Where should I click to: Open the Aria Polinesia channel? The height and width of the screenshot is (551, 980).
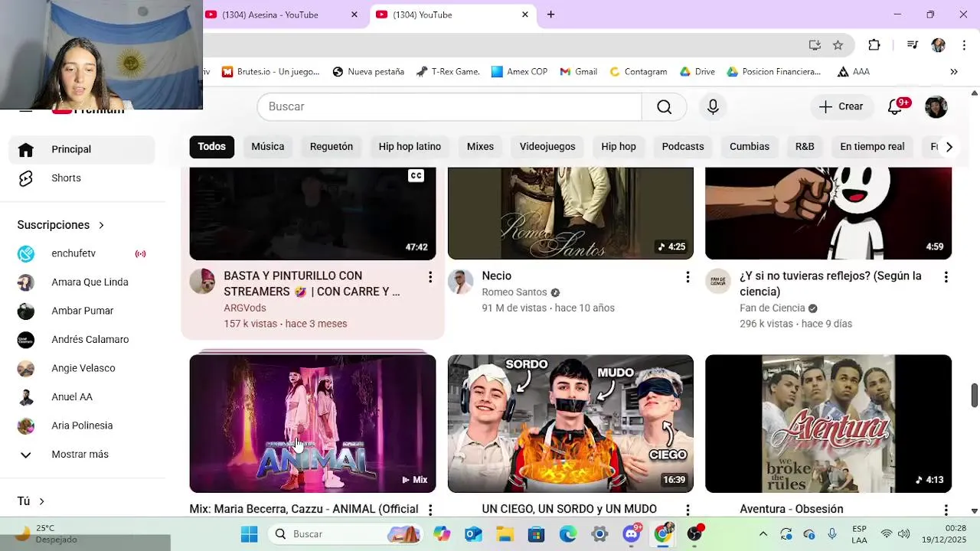coord(82,425)
